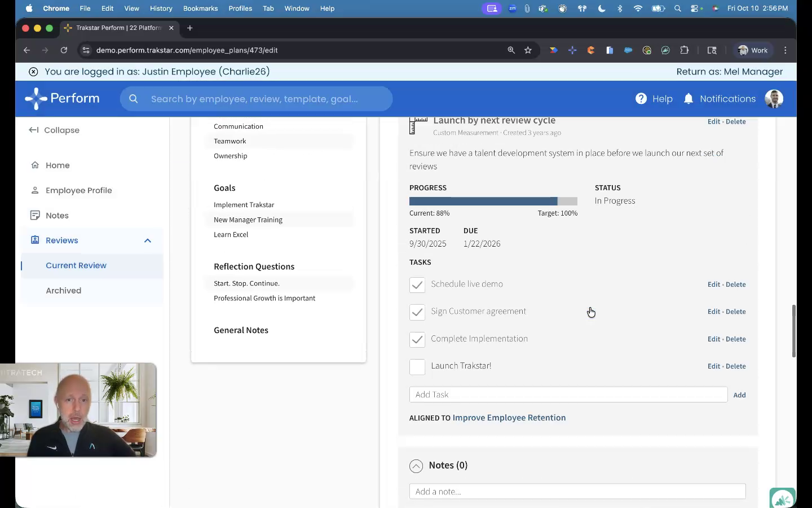Click Edit for the Complete Implementation task
Image resolution: width=812 pixels, height=508 pixels.
(714, 339)
